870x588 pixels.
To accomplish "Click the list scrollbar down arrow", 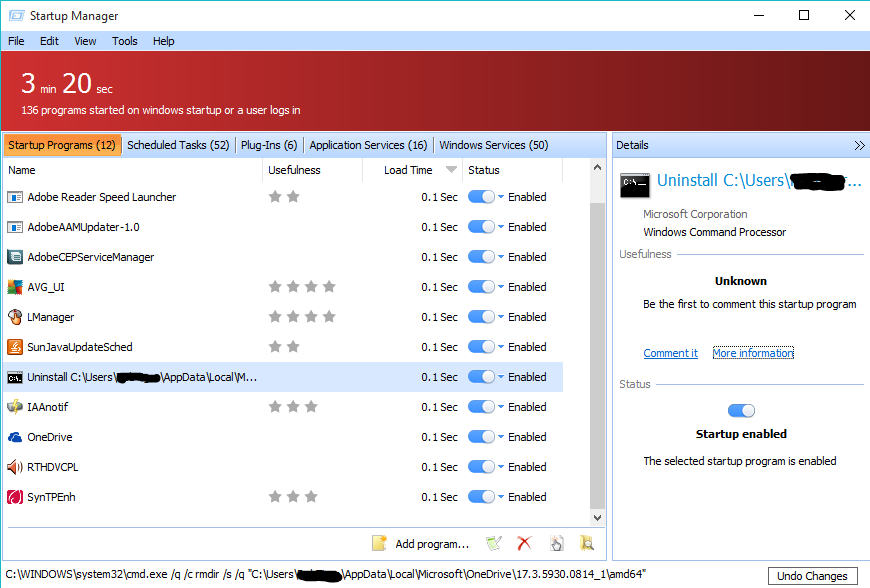I will click(x=598, y=518).
